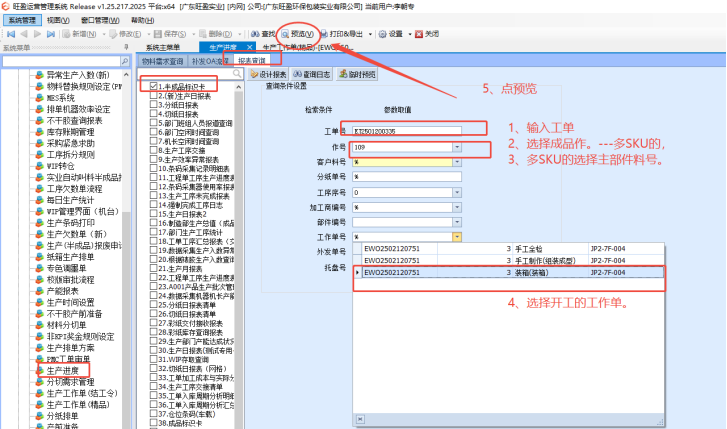The width and height of the screenshot is (727, 429).
Task: Click magnifier icon of system menu search
Action: tap(125, 61)
